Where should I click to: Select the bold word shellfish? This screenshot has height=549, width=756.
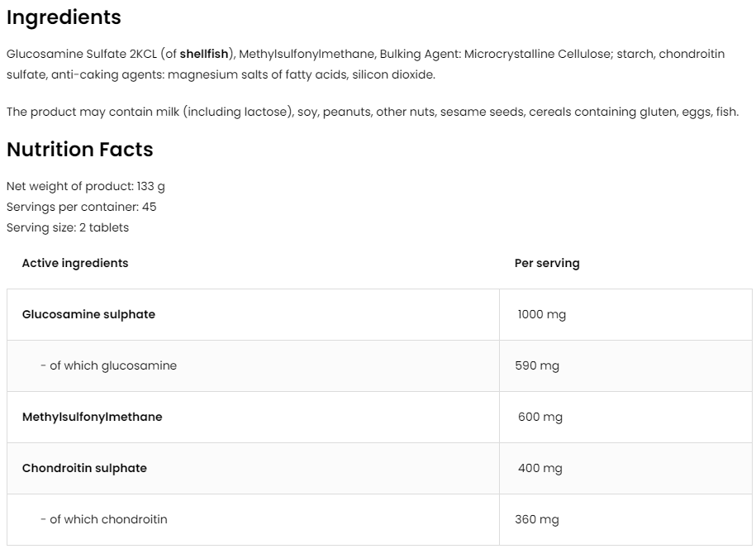(204, 54)
